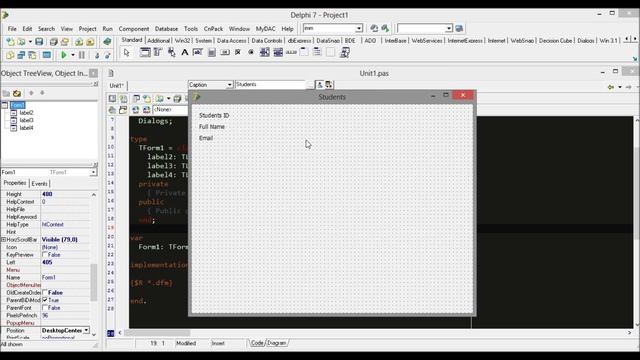Select label2 in the Object TreeView

[26, 113]
